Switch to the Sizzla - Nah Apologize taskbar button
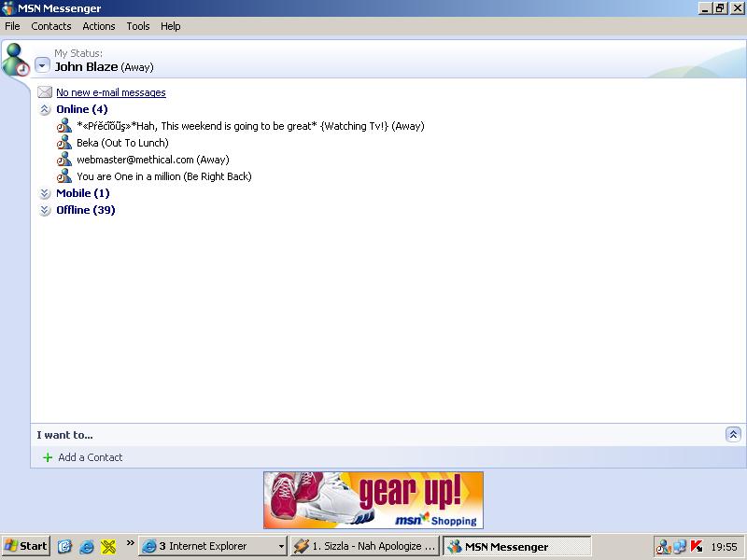Screen dimensions: 747x560 point(365,546)
